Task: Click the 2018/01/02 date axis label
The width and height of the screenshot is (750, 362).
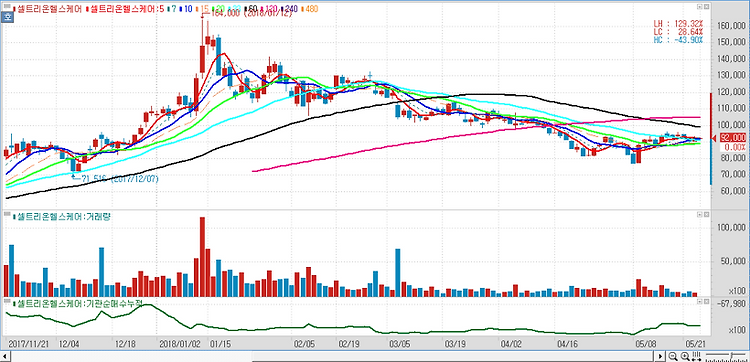Action: 179,344
